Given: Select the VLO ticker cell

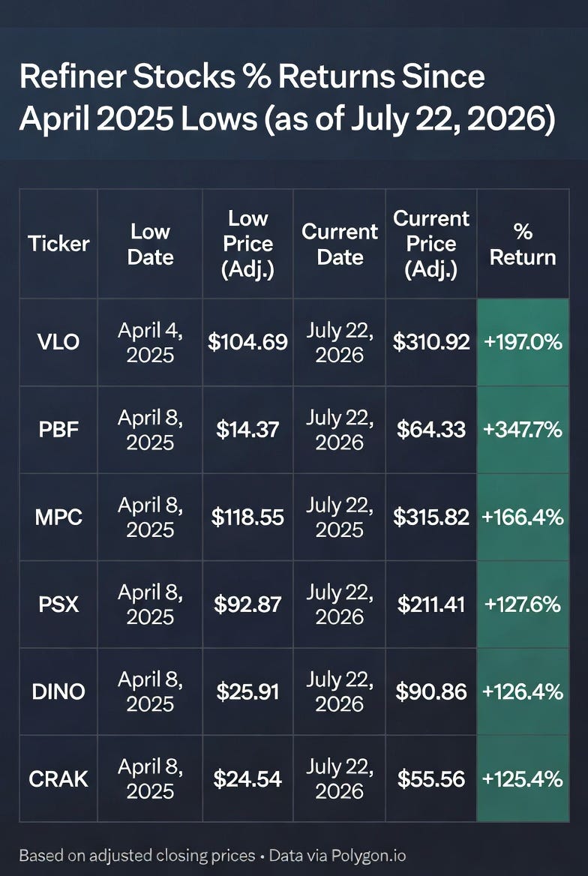Looking at the screenshot, I should pos(58,342).
